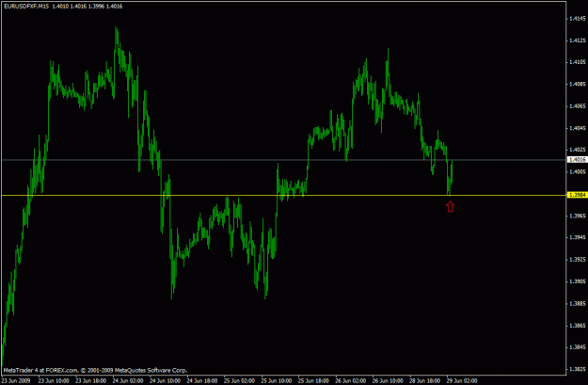Click the 25 Jun 10:00 time label
The width and height of the screenshot is (588, 385).
pos(277,381)
